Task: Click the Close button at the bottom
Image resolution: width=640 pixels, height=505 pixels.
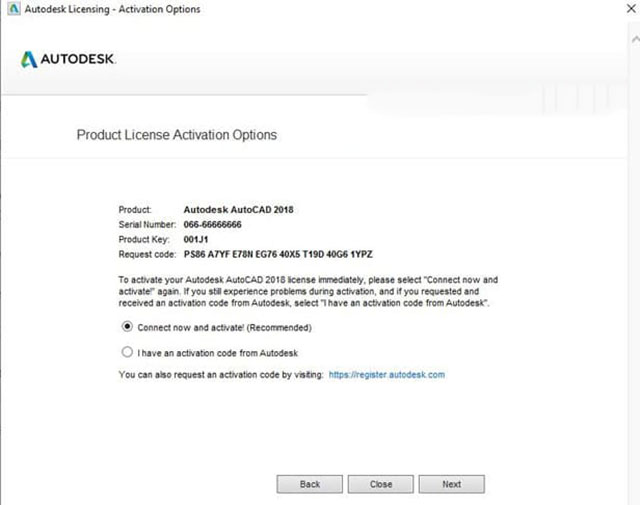Action: click(380, 484)
